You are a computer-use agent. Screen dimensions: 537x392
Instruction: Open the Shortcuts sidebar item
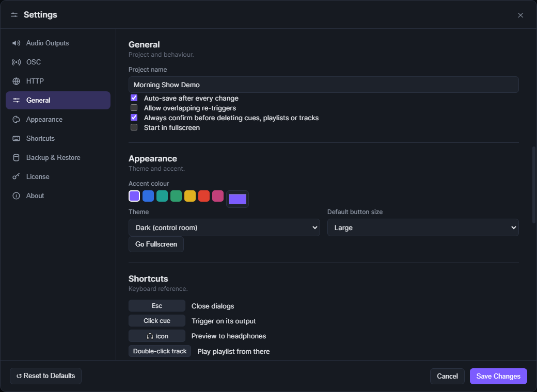(58, 139)
